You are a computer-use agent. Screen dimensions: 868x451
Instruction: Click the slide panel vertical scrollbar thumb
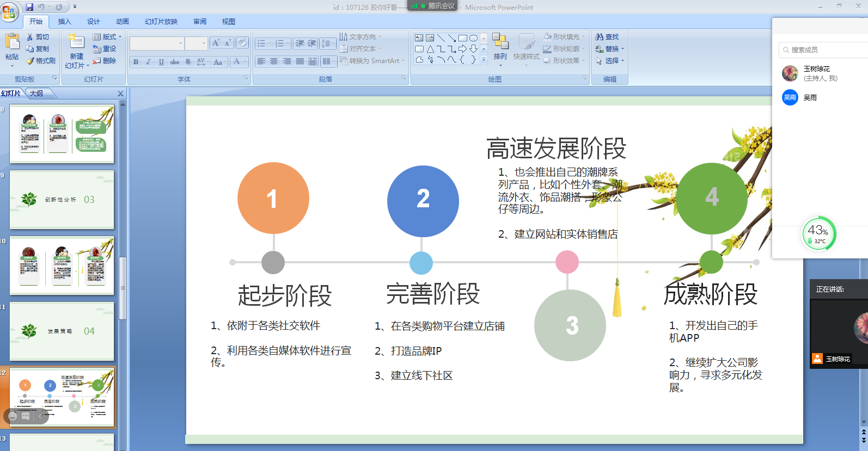coord(123,287)
